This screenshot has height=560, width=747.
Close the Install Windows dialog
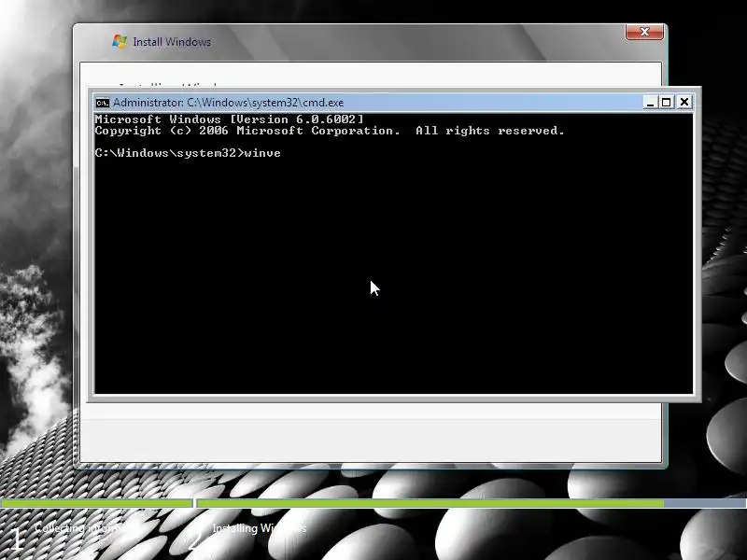point(644,32)
